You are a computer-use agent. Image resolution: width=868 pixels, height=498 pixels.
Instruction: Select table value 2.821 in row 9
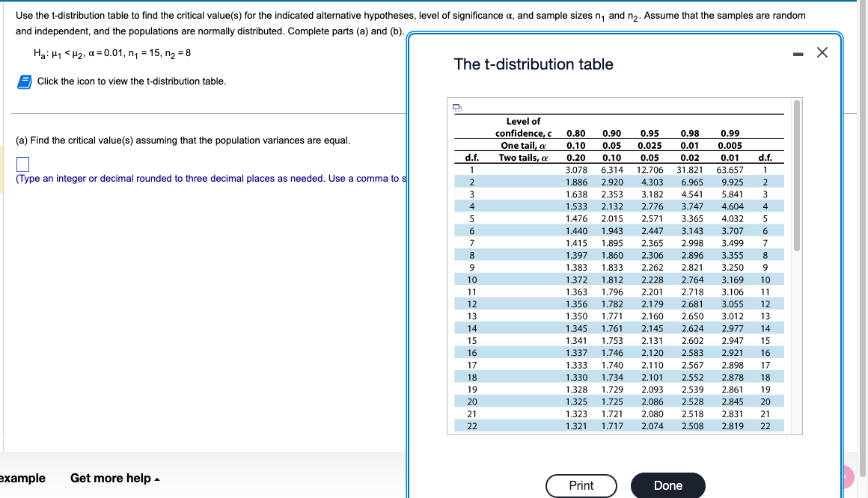point(692,268)
